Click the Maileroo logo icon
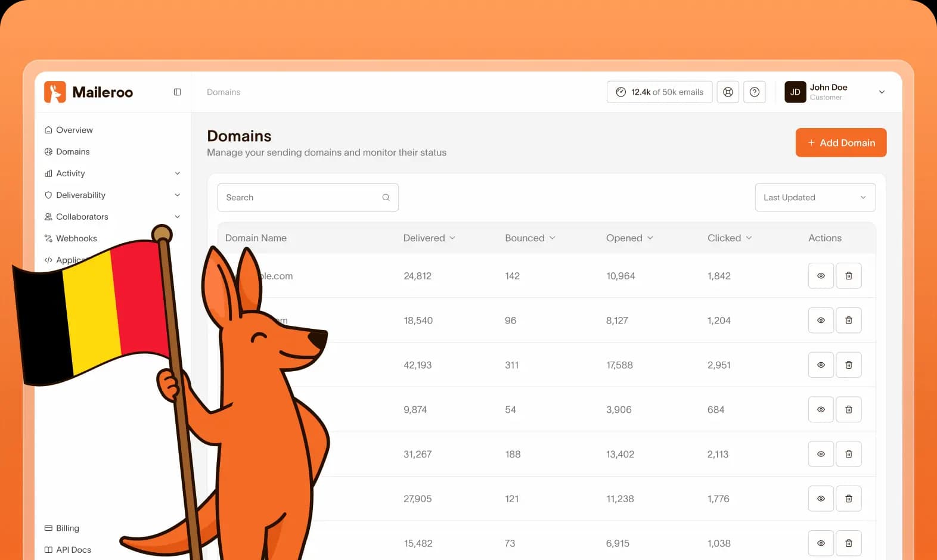The width and height of the screenshot is (937, 560). 55,92
